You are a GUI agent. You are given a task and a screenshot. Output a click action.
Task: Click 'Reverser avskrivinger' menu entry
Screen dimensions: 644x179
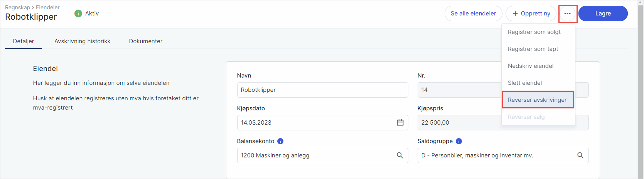tap(537, 100)
